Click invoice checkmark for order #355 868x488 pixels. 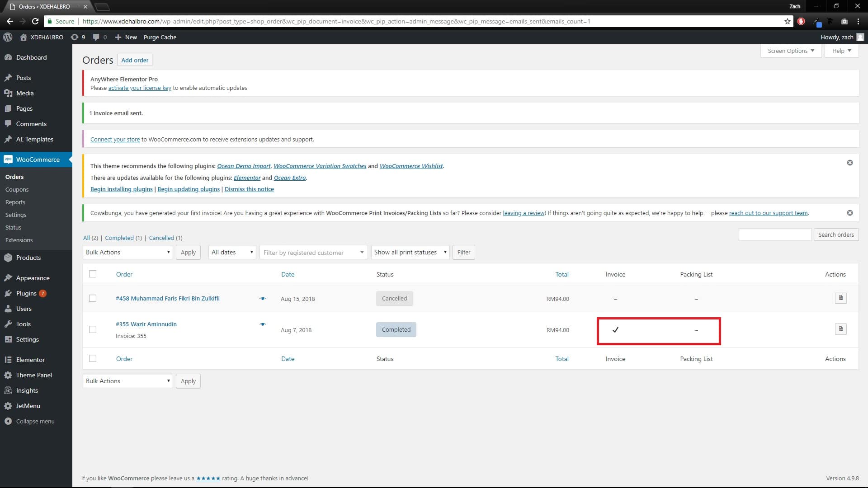tap(615, 330)
